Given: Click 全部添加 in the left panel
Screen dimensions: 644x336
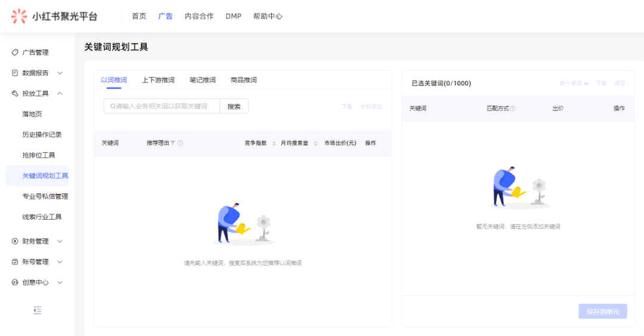Looking at the screenshot, I should [x=371, y=106].
